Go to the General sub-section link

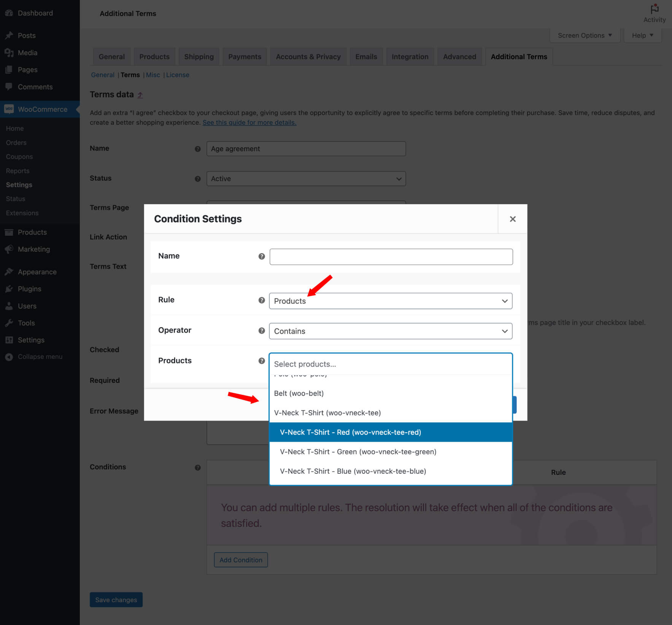(x=103, y=75)
